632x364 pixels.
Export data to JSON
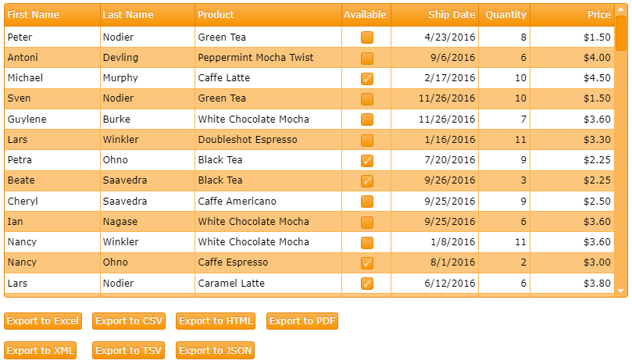point(216,350)
